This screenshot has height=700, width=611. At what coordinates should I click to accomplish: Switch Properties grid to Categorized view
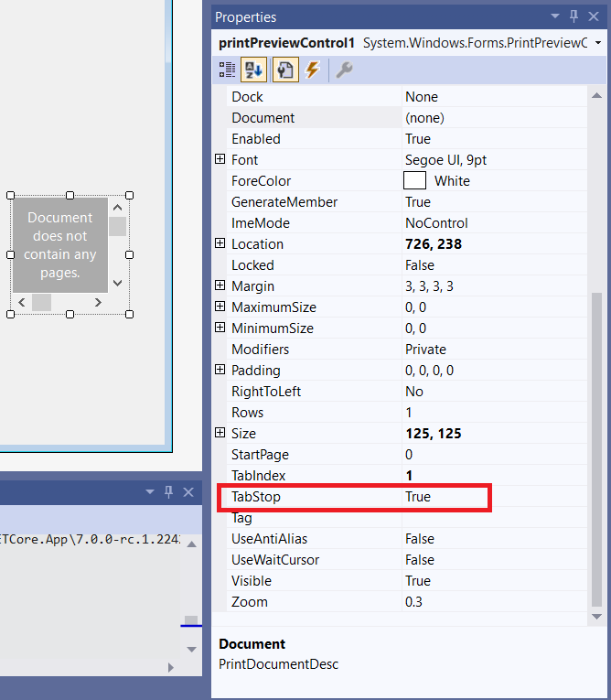[227, 70]
